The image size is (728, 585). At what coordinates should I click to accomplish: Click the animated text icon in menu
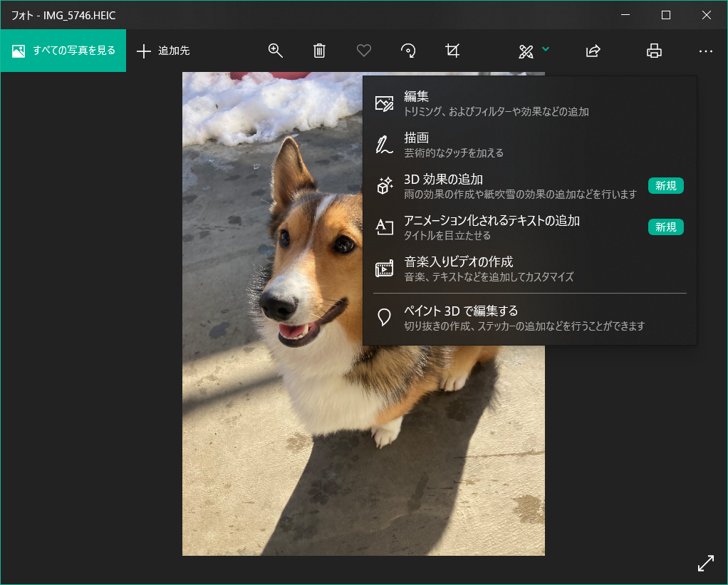pyautogui.click(x=384, y=227)
